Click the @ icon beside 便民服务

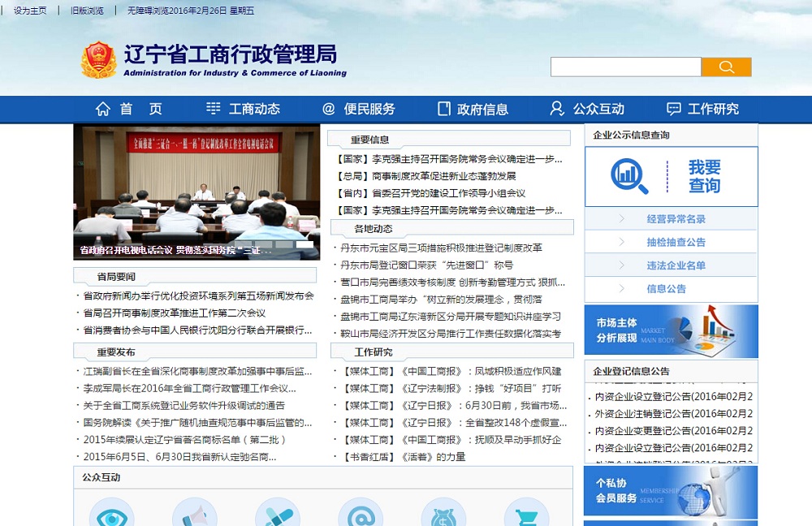click(328, 109)
